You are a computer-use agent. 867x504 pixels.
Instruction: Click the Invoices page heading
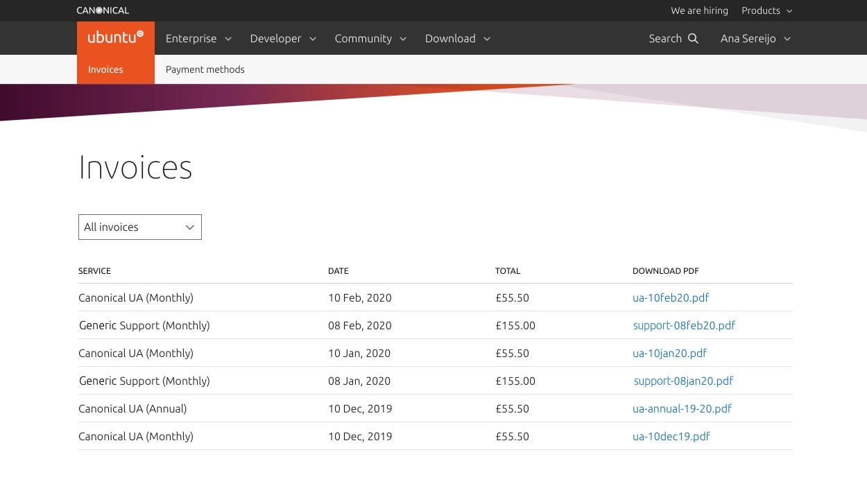pyautogui.click(x=135, y=168)
